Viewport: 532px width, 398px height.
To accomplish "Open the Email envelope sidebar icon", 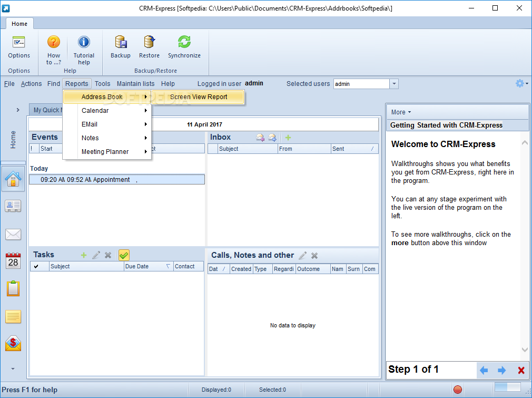I will coord(13,234).
